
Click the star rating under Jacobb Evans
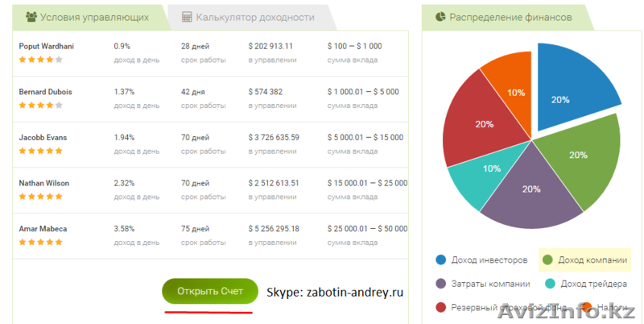41,151
